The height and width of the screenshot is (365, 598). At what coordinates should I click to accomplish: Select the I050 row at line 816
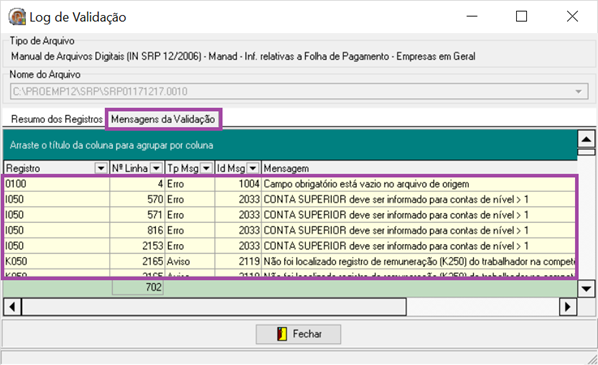tap(290, 230)
